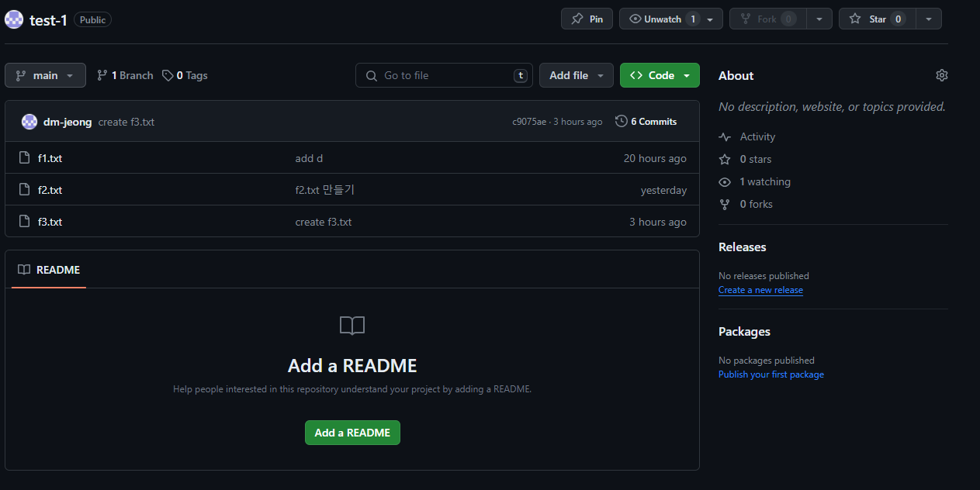Click the Unwatch button
Screen dimensions: 980x490
pos(662,19)
